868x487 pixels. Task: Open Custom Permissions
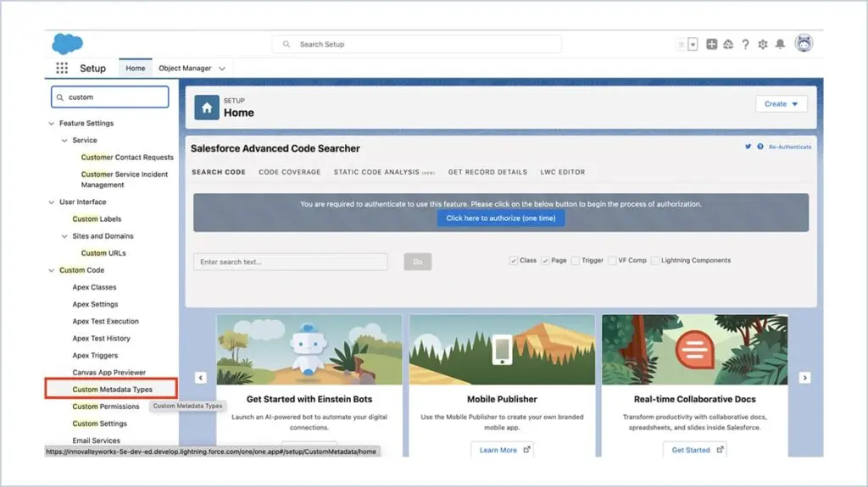106,407
